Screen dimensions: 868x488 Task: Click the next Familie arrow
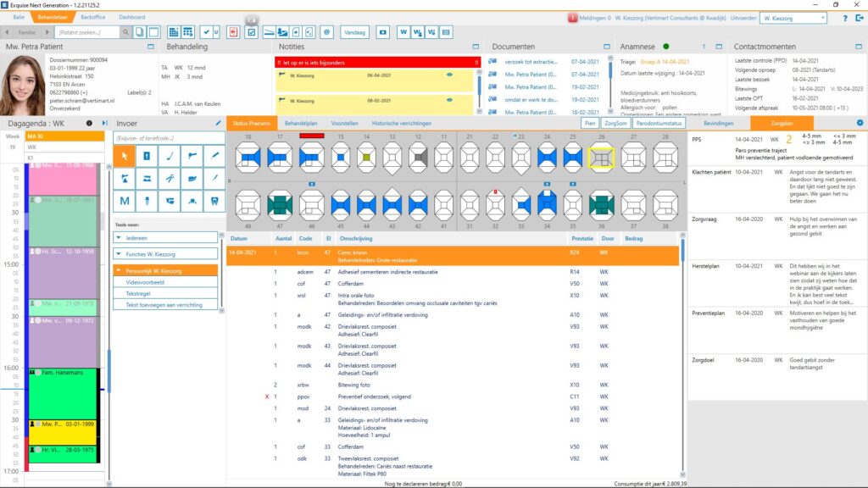click(x=47, y=32)
